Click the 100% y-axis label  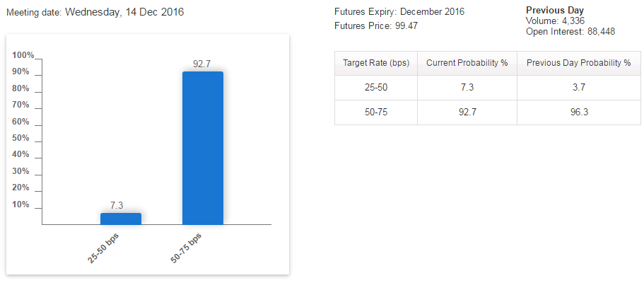point(23,55)
